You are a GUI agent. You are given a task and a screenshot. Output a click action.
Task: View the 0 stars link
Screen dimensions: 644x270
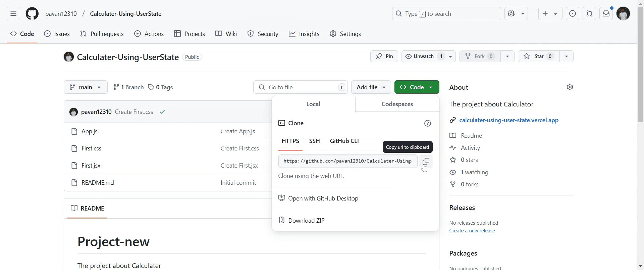coord(464,160)
